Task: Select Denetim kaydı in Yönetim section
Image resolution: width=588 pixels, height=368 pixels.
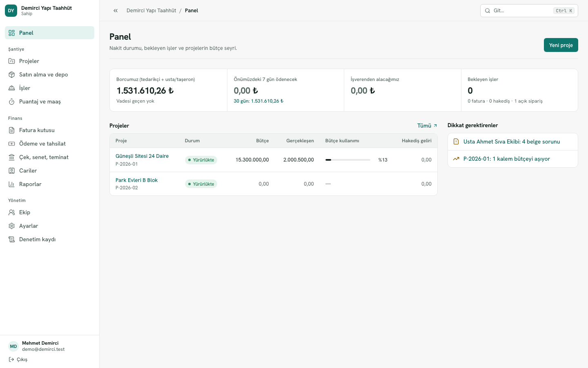Action: pos(49,239)
